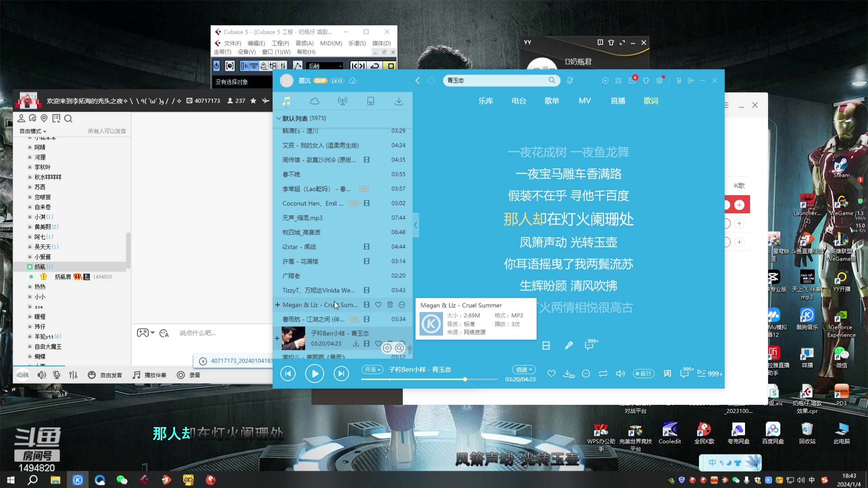Click plus icon on Megan & Liz row

277,305
